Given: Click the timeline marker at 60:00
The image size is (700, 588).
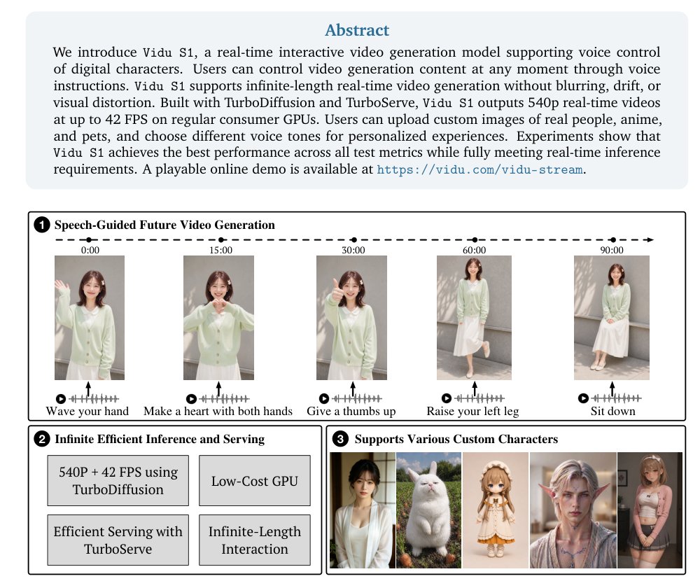Looking at the screenshot, I should tap(475, 240).
